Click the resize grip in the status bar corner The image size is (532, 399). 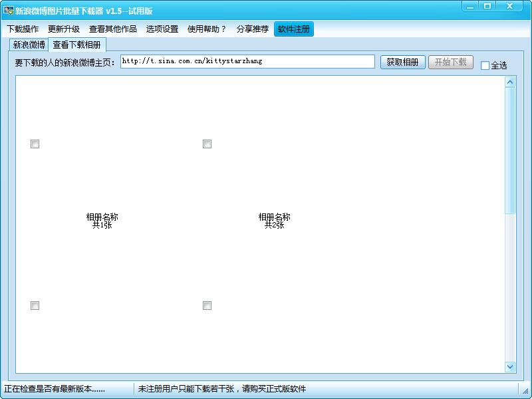[x=525, y=391]
